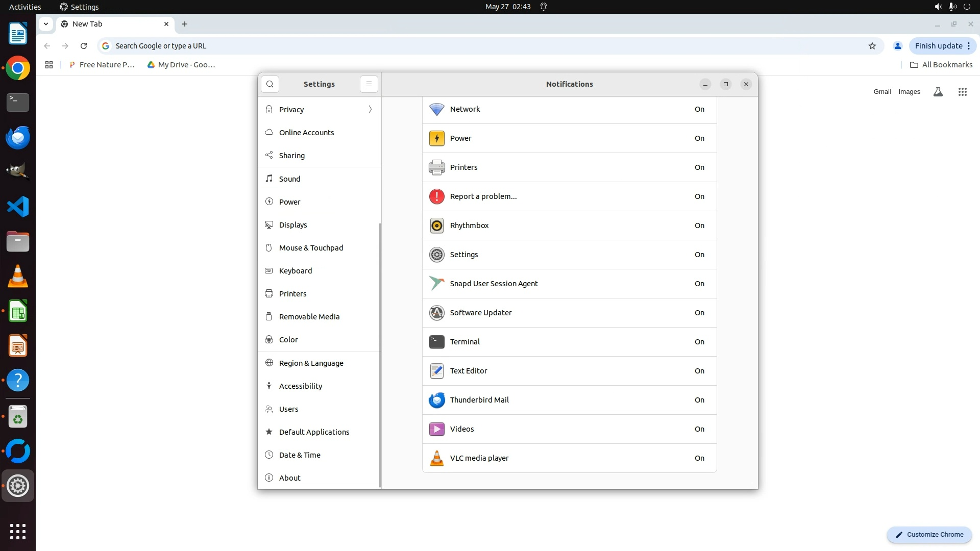
Task: Click the VLC media player cone icon
Action: coord(437,458)
